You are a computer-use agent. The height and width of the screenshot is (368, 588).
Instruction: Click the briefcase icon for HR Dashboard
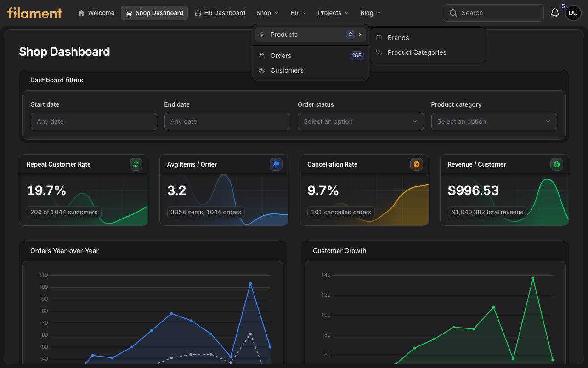click(198, 13)
